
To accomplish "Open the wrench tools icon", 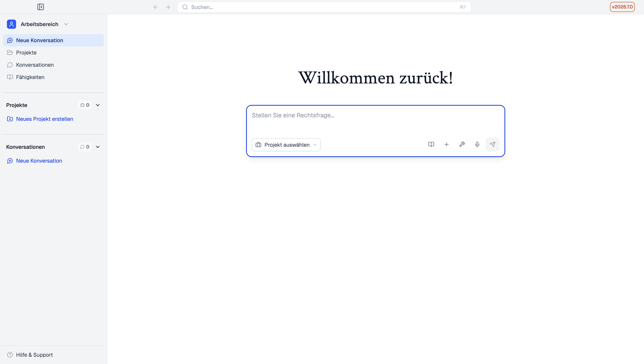I will [462, 144].
